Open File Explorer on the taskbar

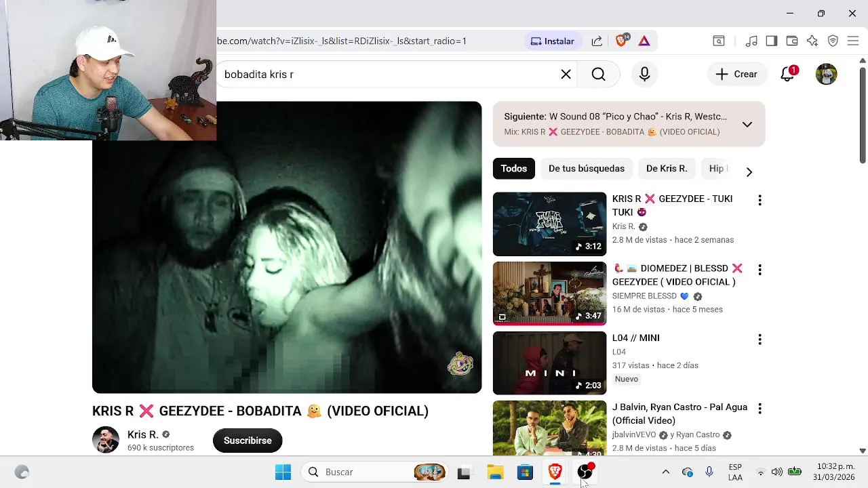(496, 472)
